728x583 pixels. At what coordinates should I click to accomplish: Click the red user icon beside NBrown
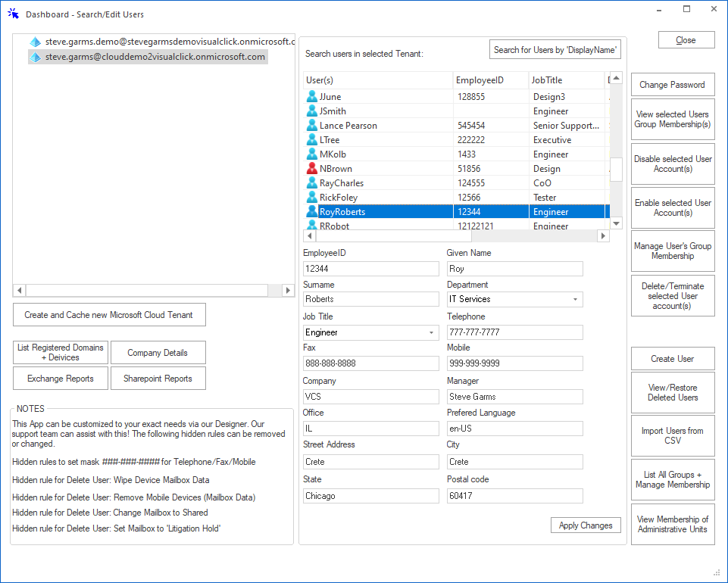[x=312, y=168]
